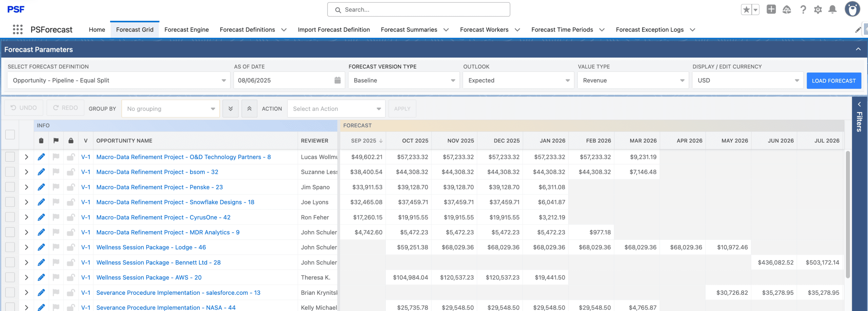
Task: Edit the O&D Technology Partners forecast row
Action: (x=41, y=157)
